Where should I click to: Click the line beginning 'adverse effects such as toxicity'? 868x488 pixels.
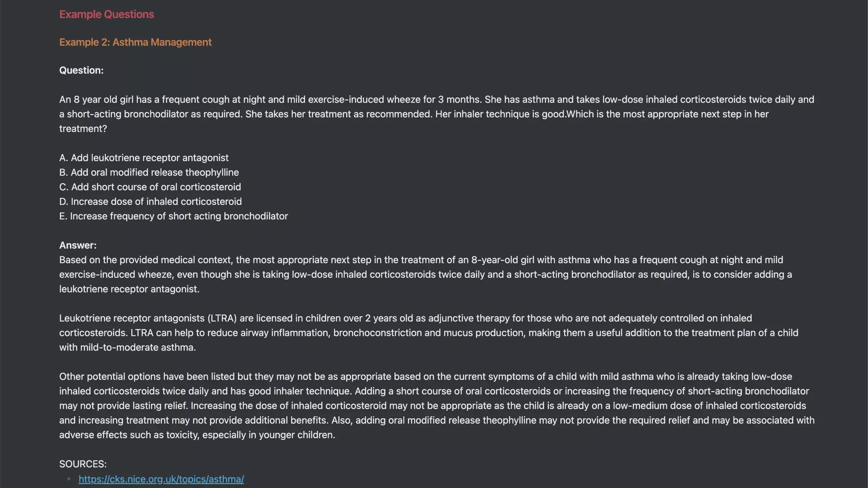(x=197, y=435)
